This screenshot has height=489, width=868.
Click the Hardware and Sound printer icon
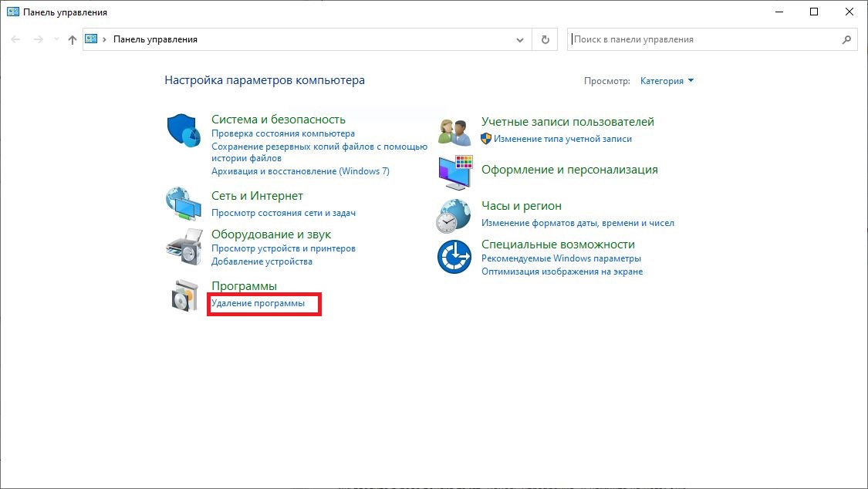pos(184,246)
